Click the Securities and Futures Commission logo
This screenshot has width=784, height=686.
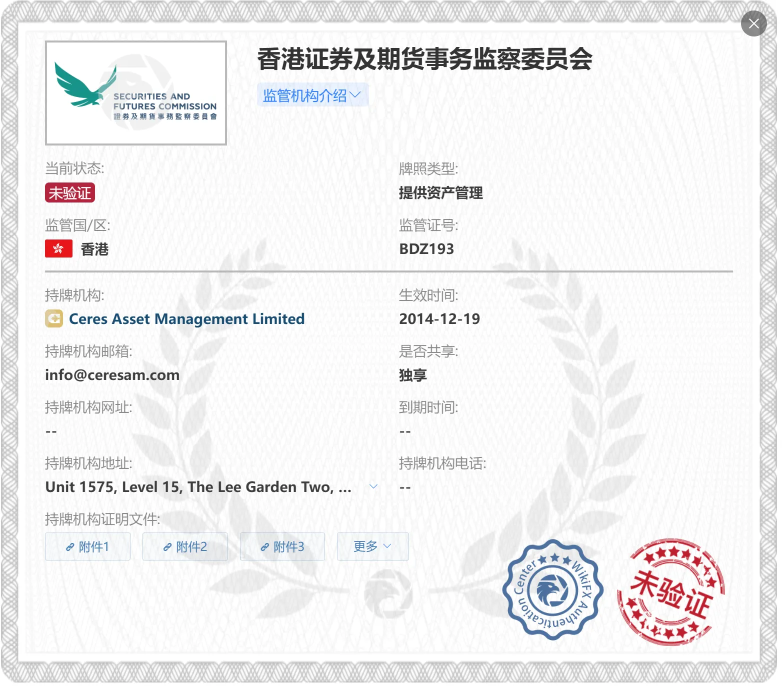pos(136,93)
